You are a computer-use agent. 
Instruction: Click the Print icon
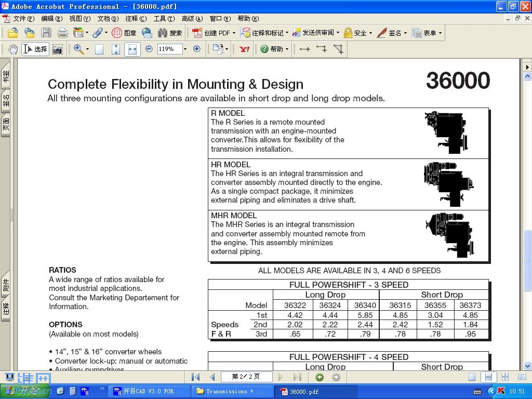coord(63,33)
